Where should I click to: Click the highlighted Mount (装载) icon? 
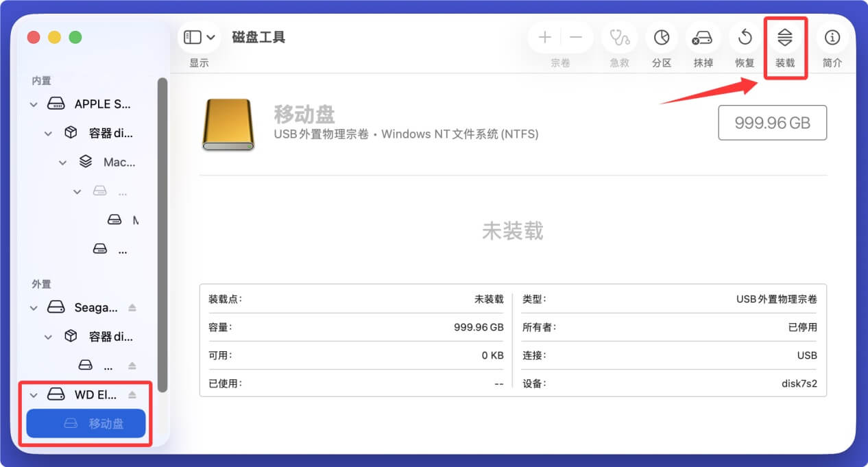(786, 38)
